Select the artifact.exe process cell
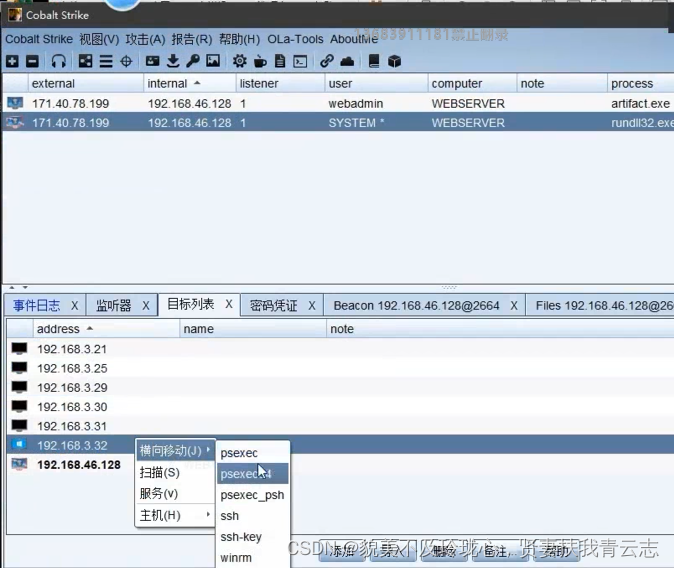 (640, 103)
